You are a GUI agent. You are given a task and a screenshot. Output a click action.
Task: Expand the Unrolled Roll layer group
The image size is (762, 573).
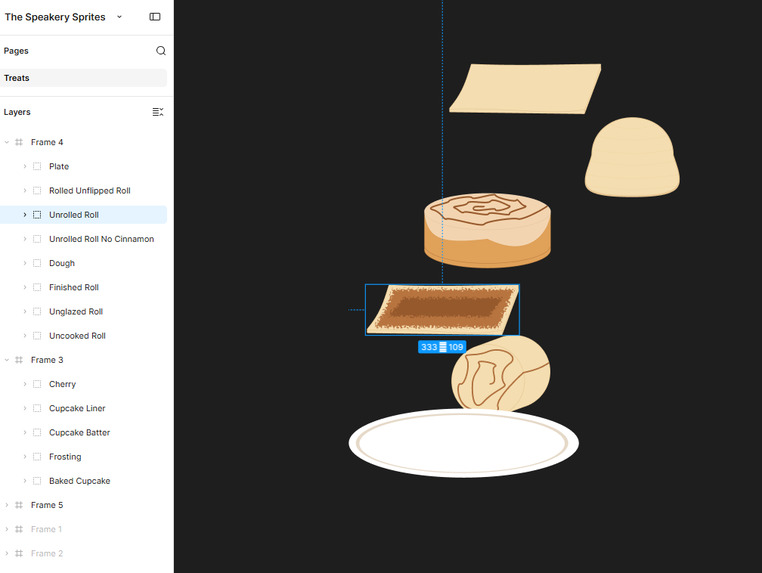click(25, 215)
